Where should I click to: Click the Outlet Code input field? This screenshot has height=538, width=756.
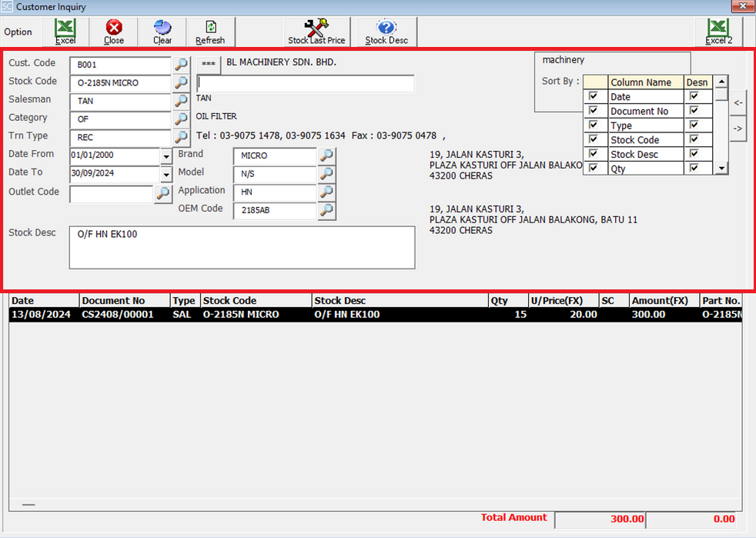click(x=112, y=194)
